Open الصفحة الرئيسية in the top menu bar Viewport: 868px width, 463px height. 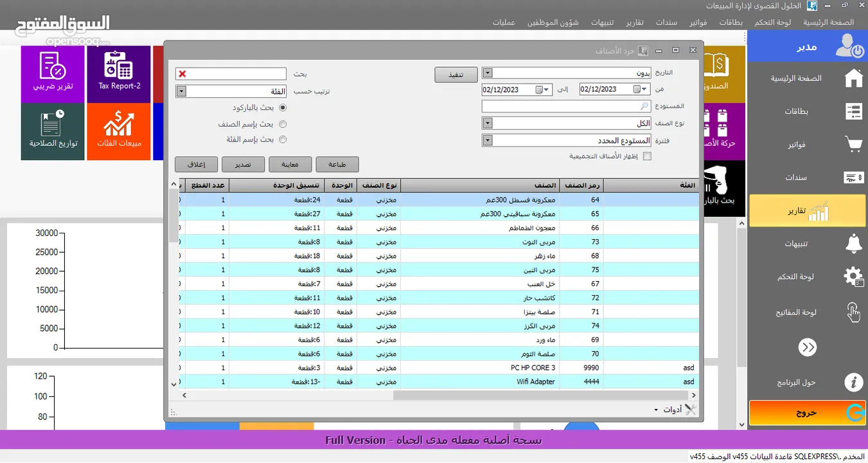pyautogui.click(x=829, y=23)
